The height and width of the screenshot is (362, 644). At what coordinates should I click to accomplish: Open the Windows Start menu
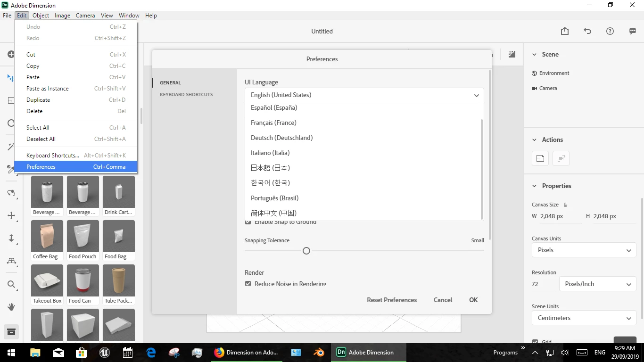coord(11,352)
